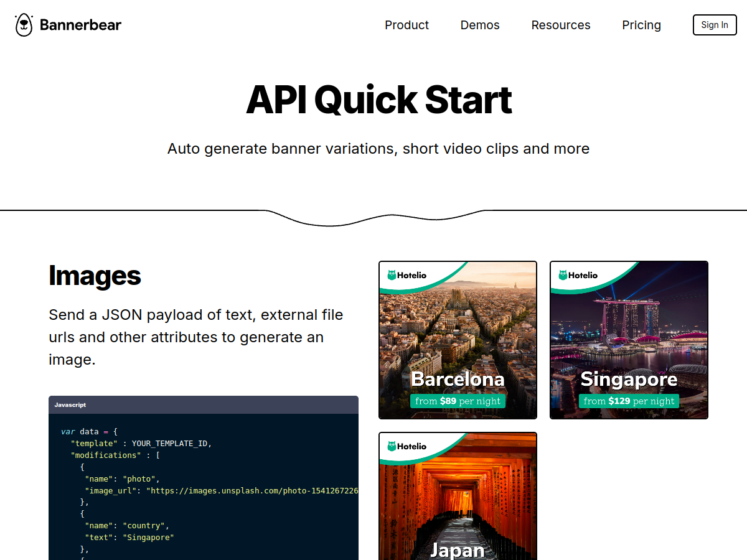The image size is (747, 560).
Task: Open the Resources menu
Action: (560, 25)
